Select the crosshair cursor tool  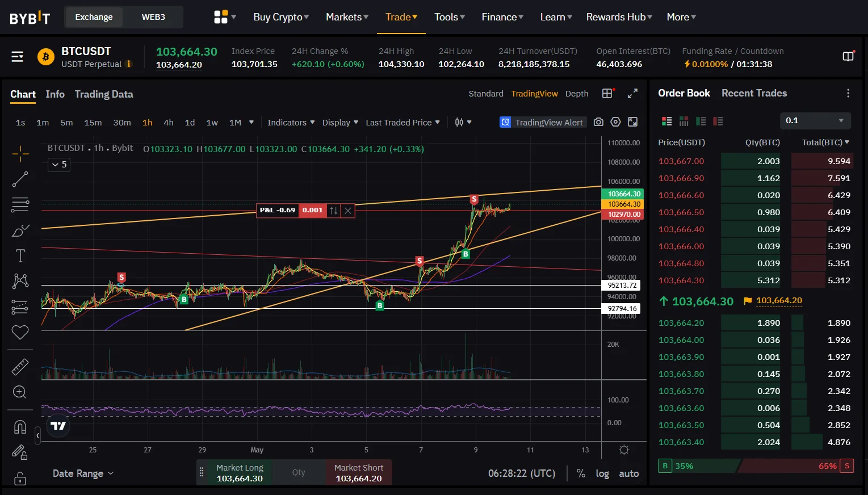tap(20, 154)
